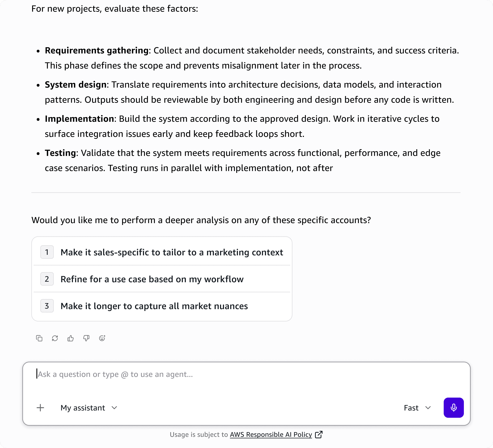Open the AWS Responsible AI Policy link
493x448 pixels.
coord(271,435)
